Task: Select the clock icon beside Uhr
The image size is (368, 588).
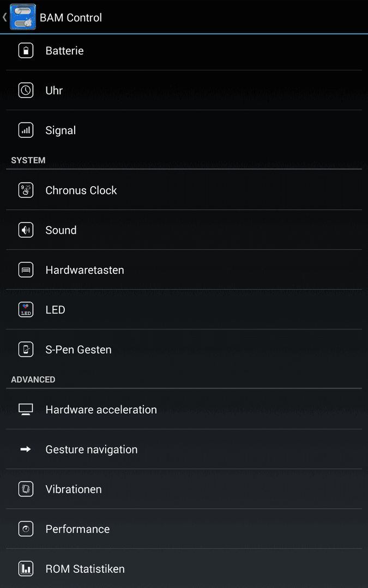Action: point(26,90)
